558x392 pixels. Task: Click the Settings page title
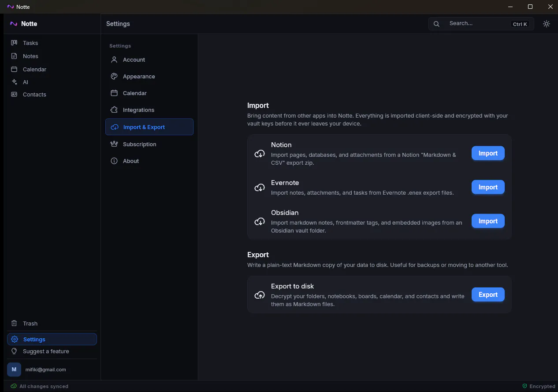click(x=118, y=24)
